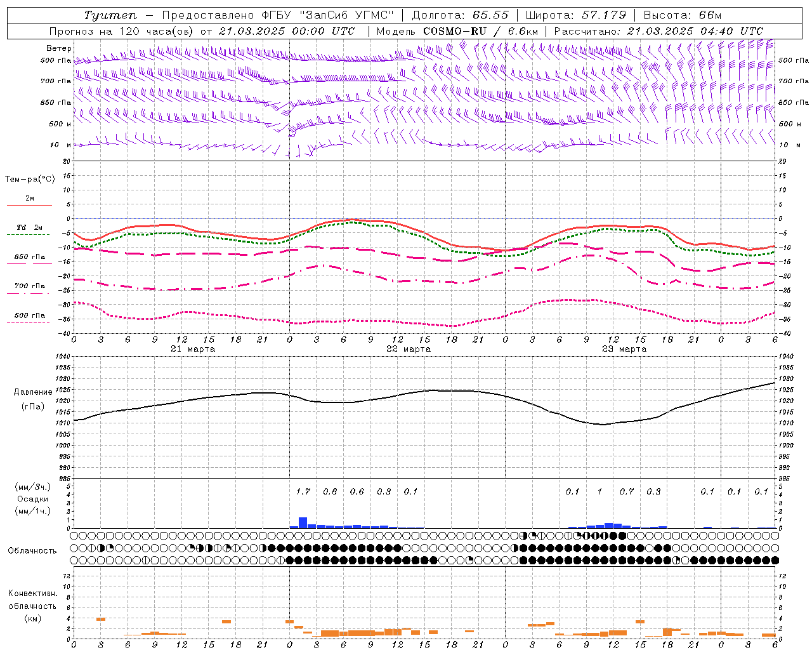
Task: Click the red 2м temperature legend line
Action: (29, 206)
